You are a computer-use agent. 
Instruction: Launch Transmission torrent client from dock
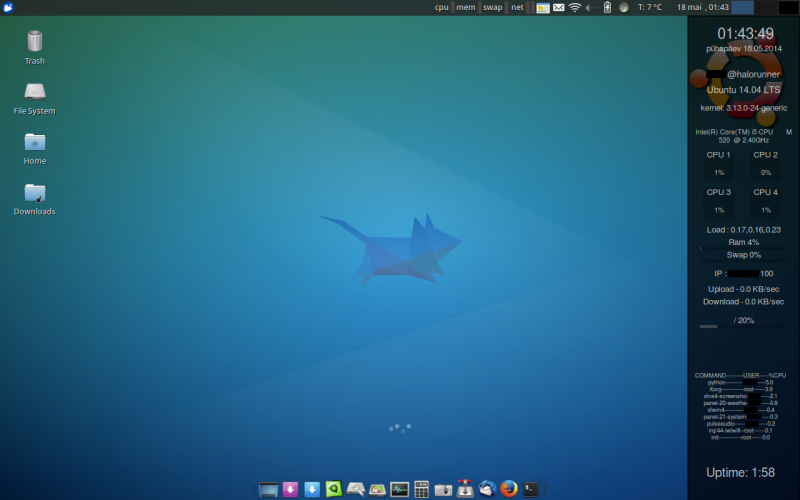click(x=465, y=489)
